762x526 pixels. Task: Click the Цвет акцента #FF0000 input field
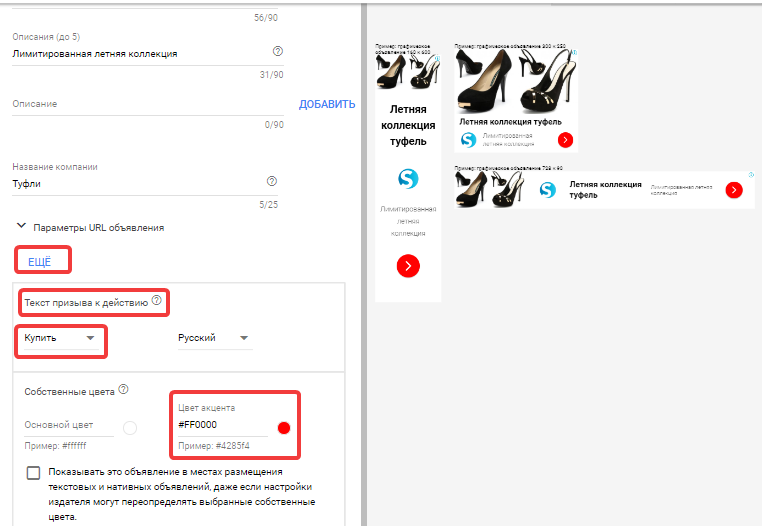tap(223, 425)
